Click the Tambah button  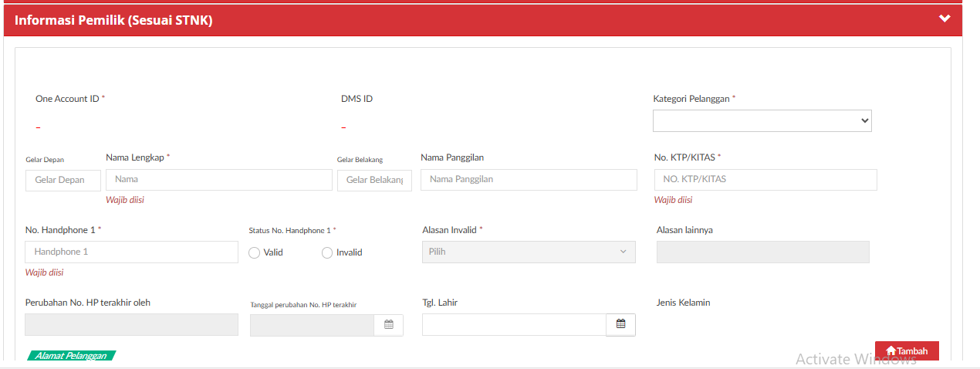click(x=907, y=350)
